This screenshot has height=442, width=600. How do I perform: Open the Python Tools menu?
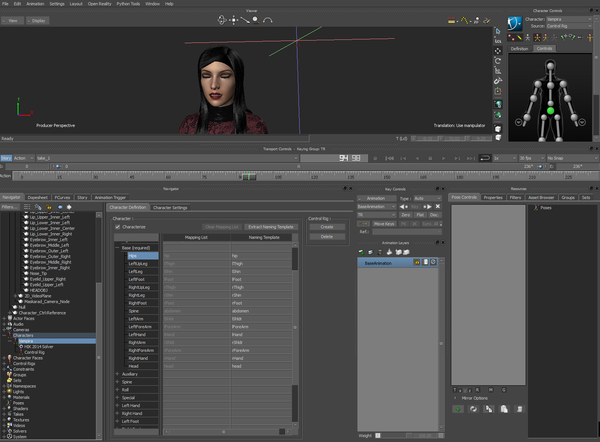(128, 4)
